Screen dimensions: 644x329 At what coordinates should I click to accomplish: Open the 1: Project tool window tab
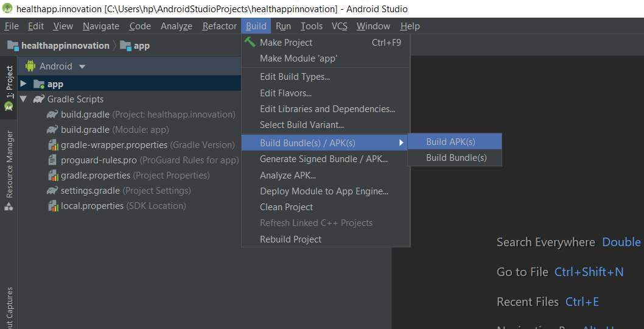9,82
